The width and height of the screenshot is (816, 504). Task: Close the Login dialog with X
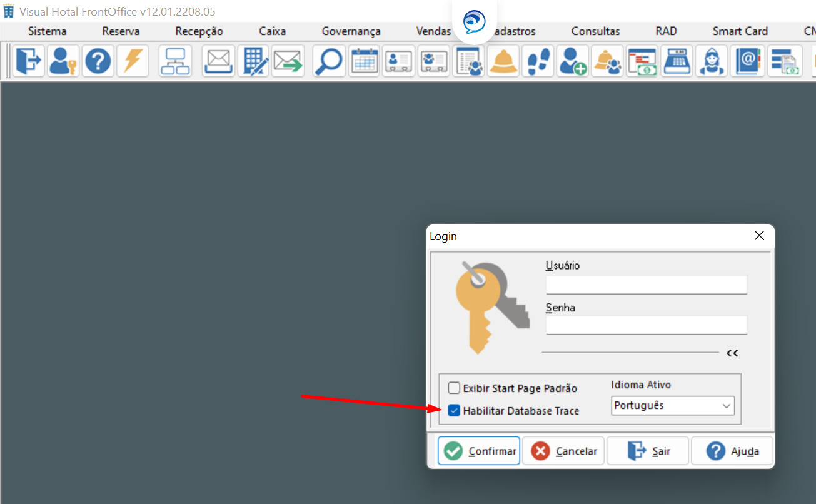pos(759,236)
